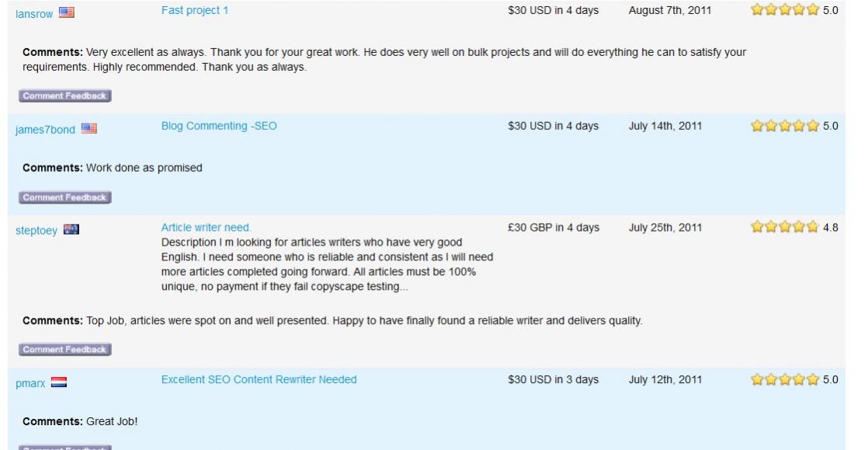View steptoey's profile page

(x=36, y=231)
